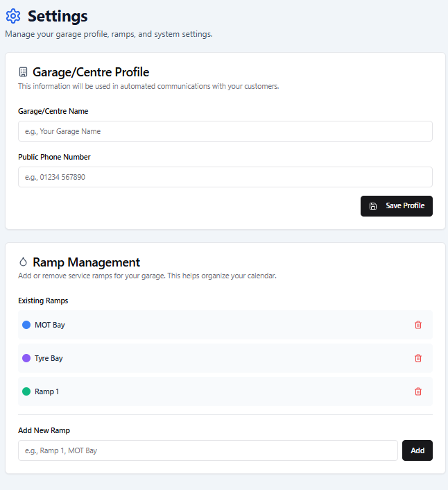
Task: Select the Tyre Bay ramp name
Action: click(x=49, y=358)
